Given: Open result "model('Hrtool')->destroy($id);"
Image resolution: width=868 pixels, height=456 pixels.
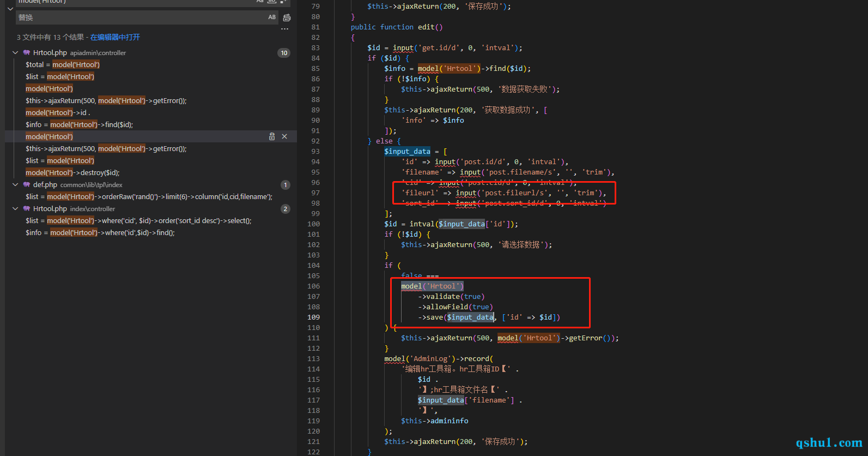Looking at the screenshot, I should [72, 173].
